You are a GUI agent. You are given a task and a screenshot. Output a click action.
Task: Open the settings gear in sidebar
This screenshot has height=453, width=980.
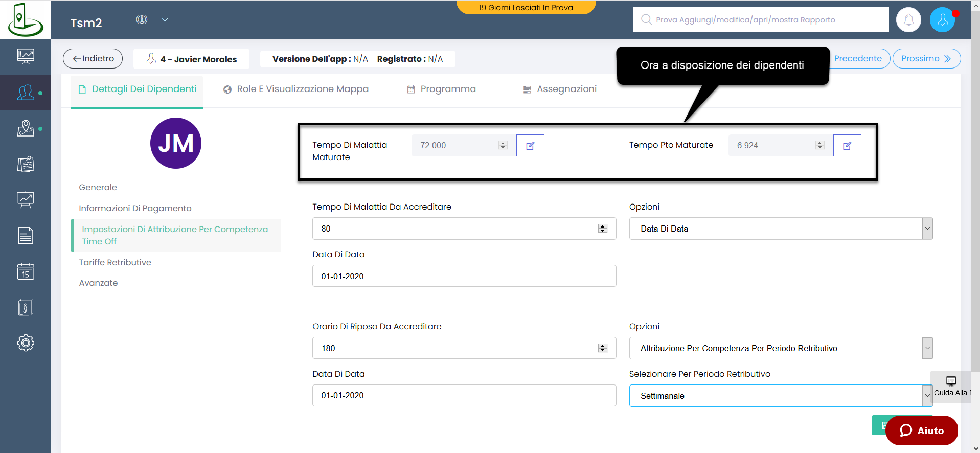(x=26, y=343)
